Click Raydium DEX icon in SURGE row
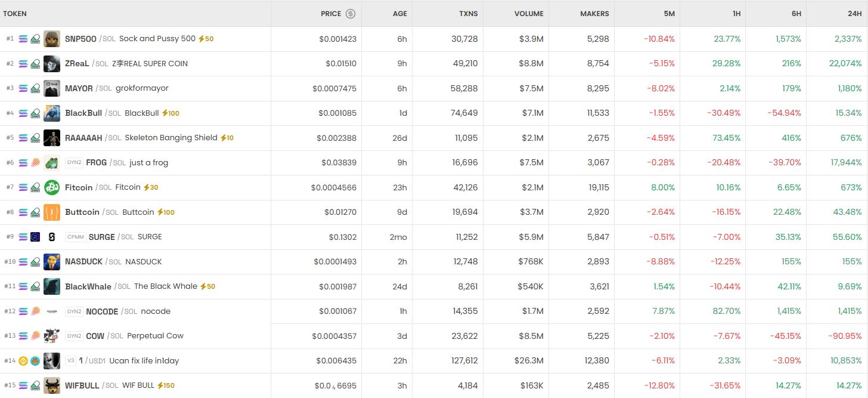This screenshot has height=398, width=868. coord(35,237)
